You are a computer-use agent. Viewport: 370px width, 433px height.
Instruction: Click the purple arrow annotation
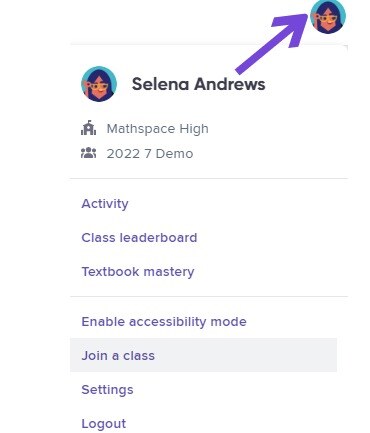[x=272, y=43]
